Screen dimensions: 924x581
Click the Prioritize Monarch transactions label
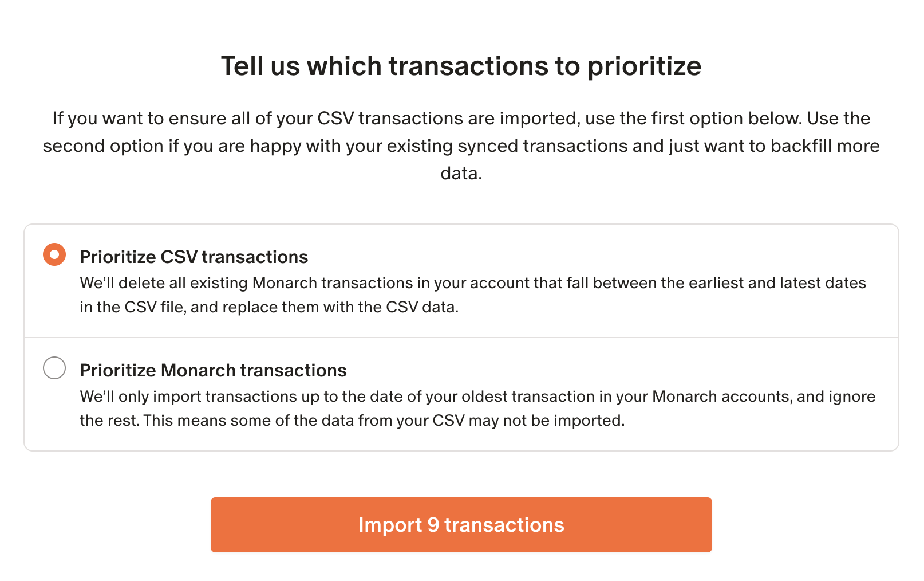click(213, 370)
